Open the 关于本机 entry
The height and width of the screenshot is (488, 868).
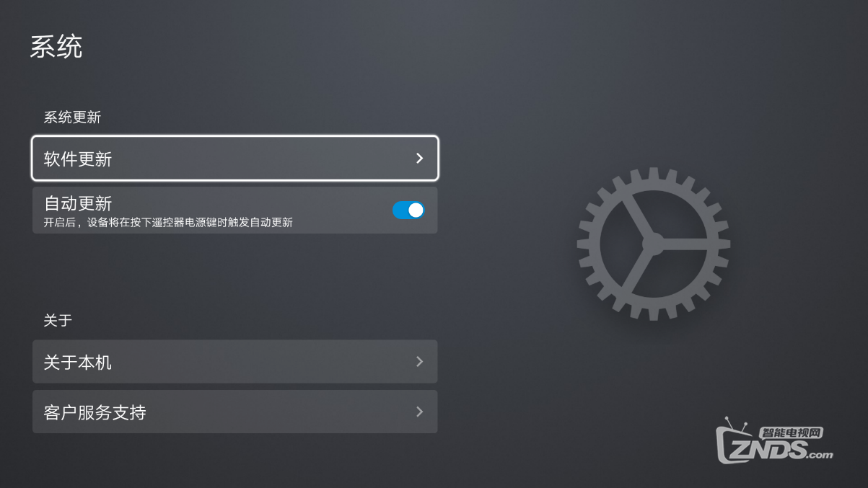(x=235, y=362)
